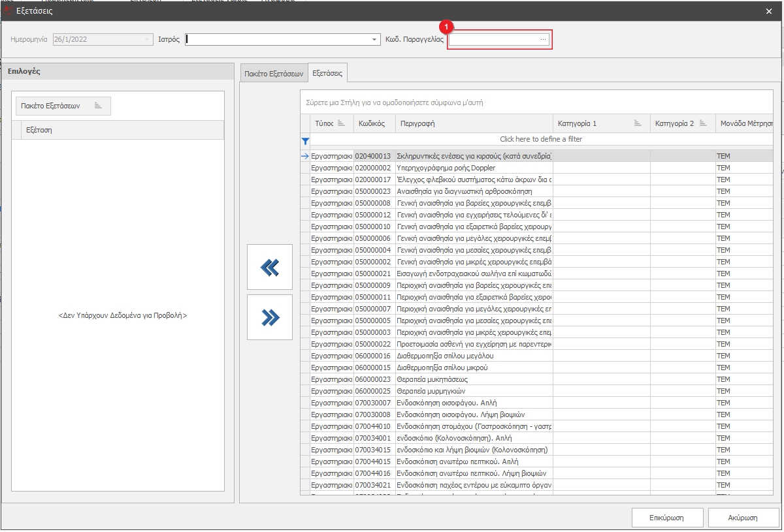The image size is (784, 532).
Task: Click the double right arrow transfer button
Action: [270, 317]
